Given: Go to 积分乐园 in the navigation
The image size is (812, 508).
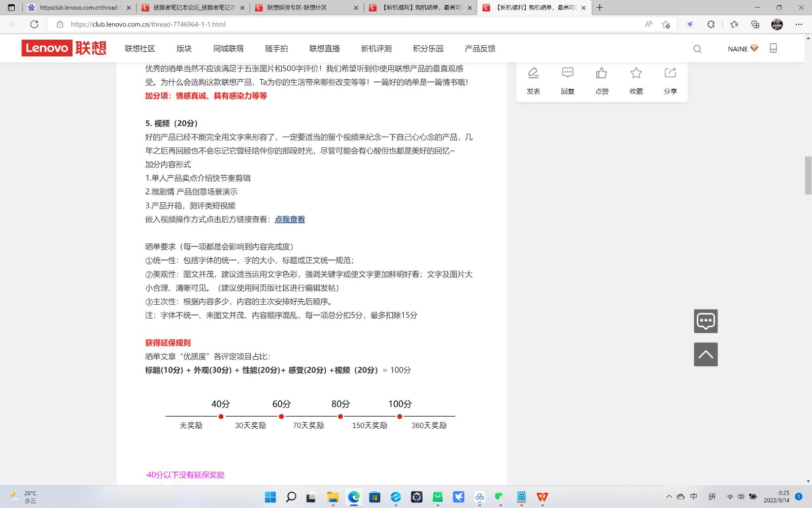Looking at the screenshot, I should pyautogui.click(x=428, y=49).
